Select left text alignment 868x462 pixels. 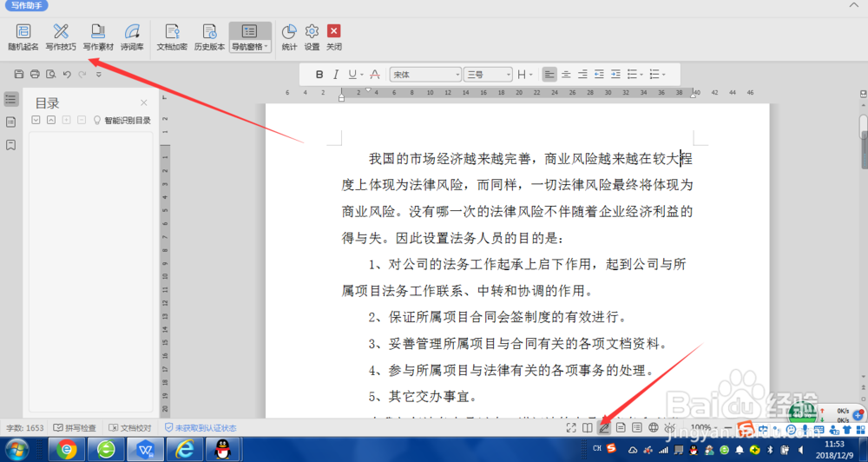[x=549, y=74]
